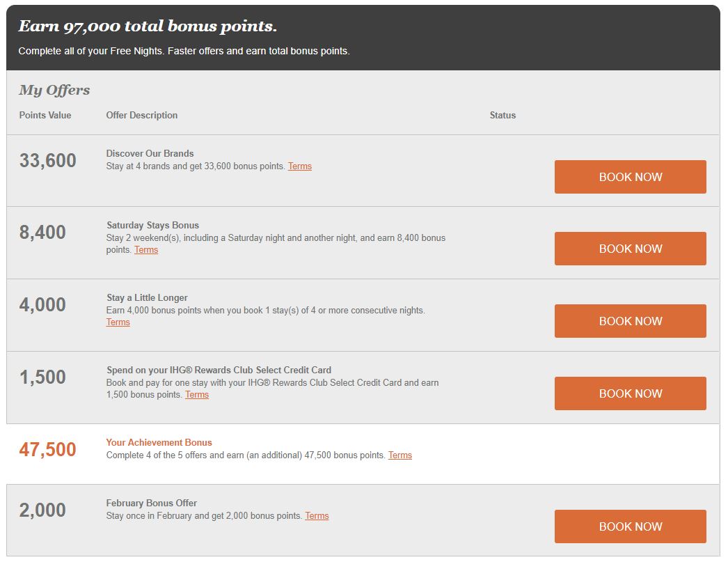Book the Stay a Little Longer offer

[x=630, y=321]
